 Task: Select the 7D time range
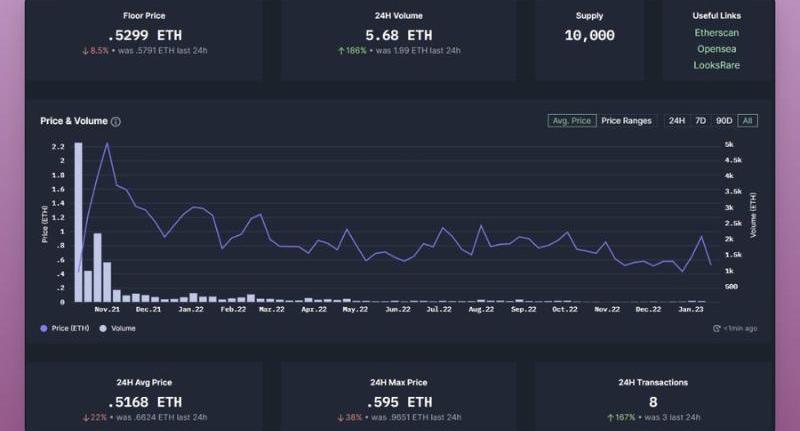(701, 121)
